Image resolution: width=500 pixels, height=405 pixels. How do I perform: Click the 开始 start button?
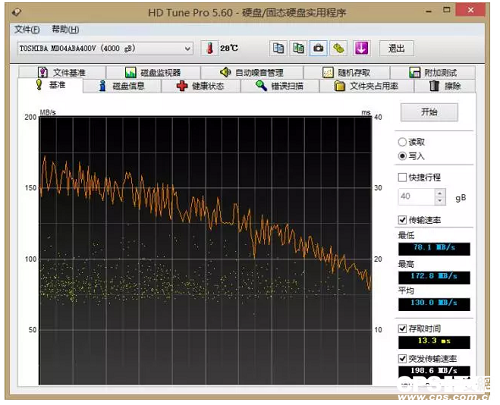[429, 112]
